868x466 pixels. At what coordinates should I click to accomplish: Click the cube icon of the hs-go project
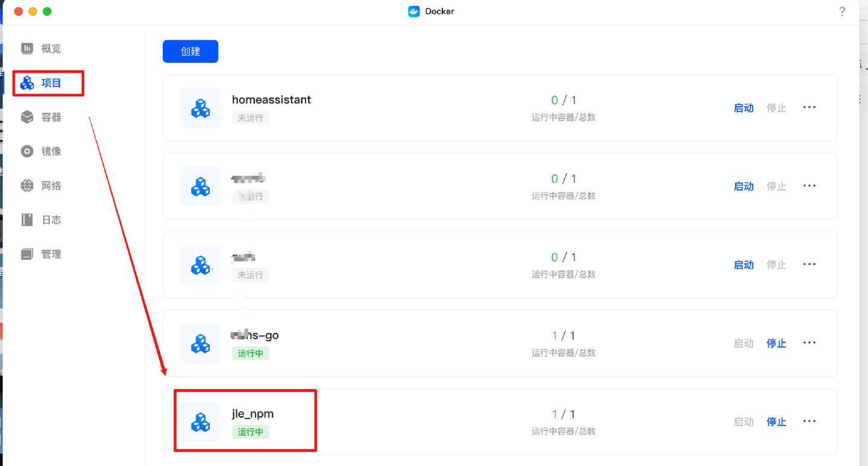tap(201, 344)
